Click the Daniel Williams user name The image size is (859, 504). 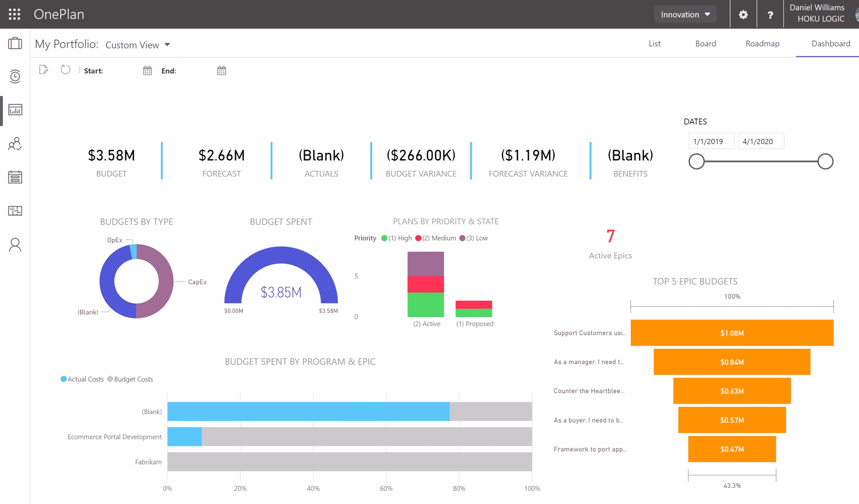click(817, 7)
